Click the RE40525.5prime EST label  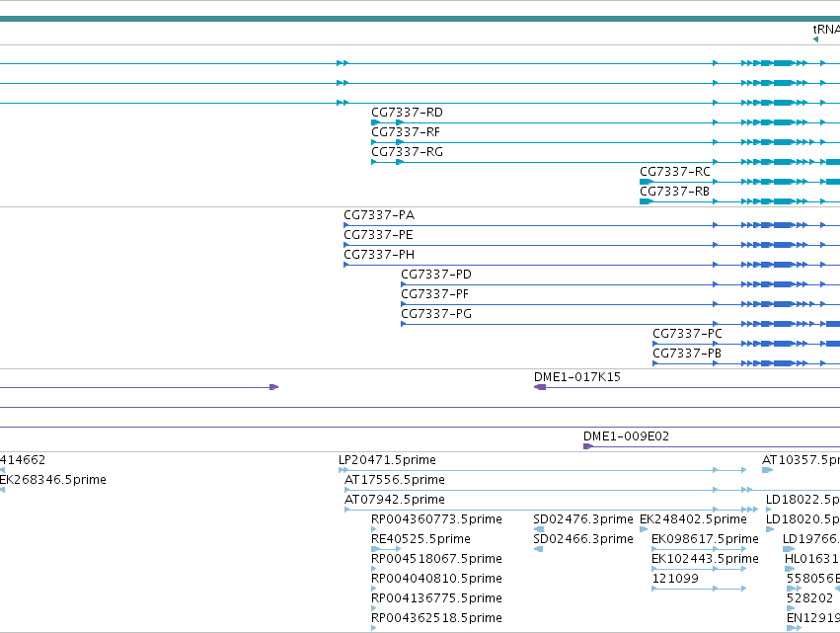(421, 540)
